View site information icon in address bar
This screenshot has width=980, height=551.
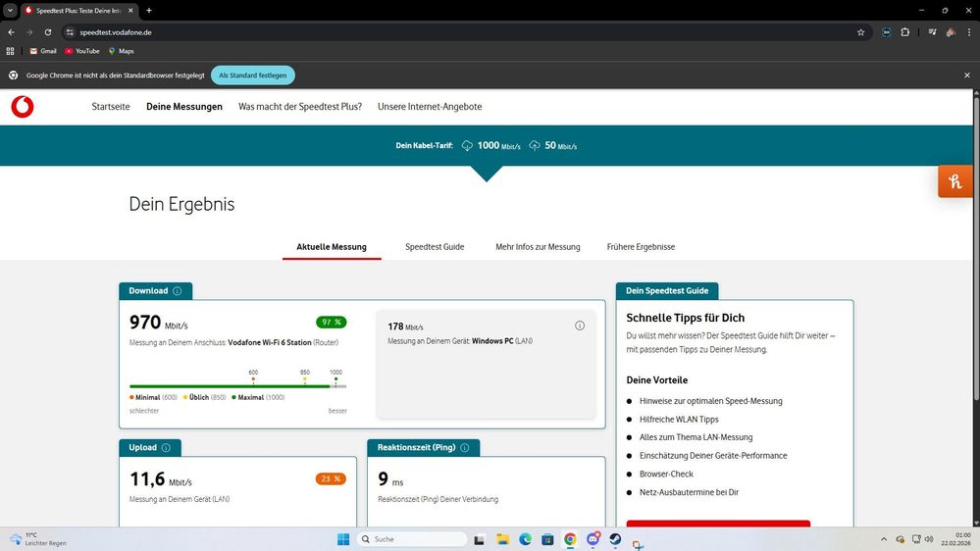[x=70, y=32]
